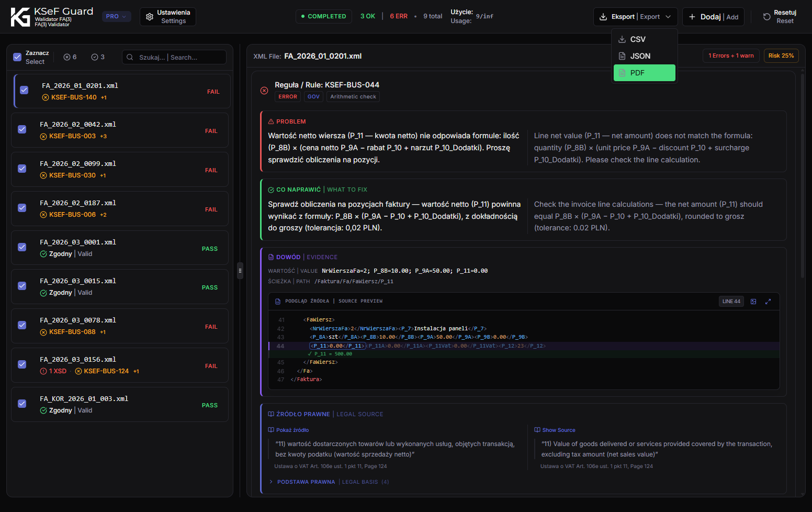The width and height of the screenshot is (812, 512).
Task: Click error icon next to Rule KSEF-BUS-044
Action: pyautogui.click(x=264, y=91)
